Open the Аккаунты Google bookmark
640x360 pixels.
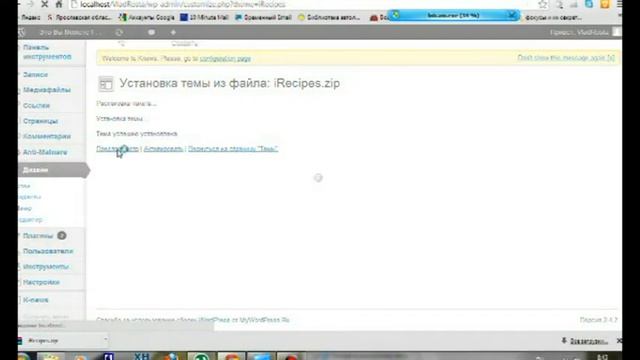[147, 18]
